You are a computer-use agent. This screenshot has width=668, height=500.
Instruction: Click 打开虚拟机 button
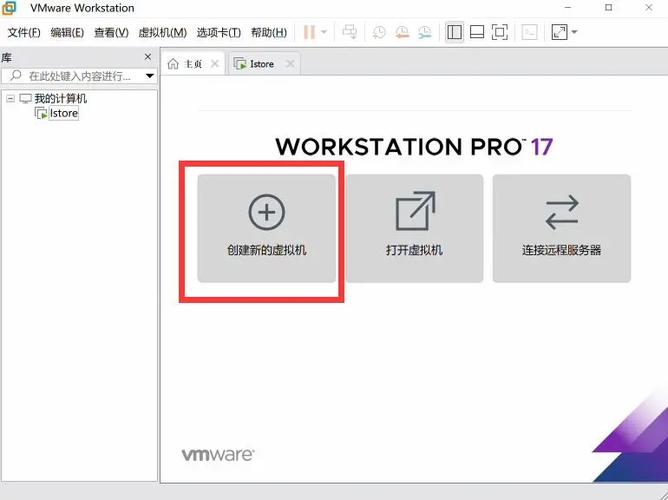(x=415, y=228)
